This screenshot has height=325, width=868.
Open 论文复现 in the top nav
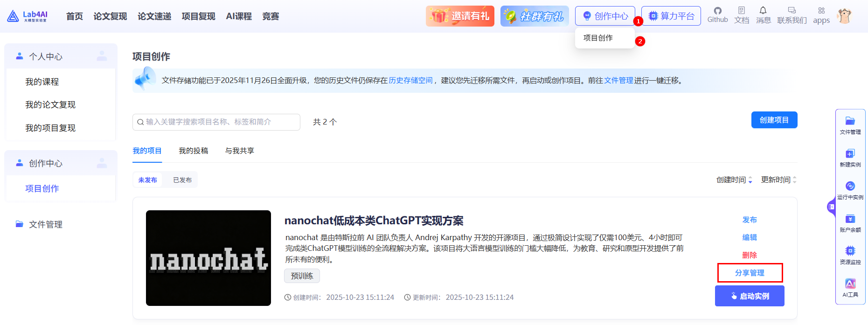[110, 16]
